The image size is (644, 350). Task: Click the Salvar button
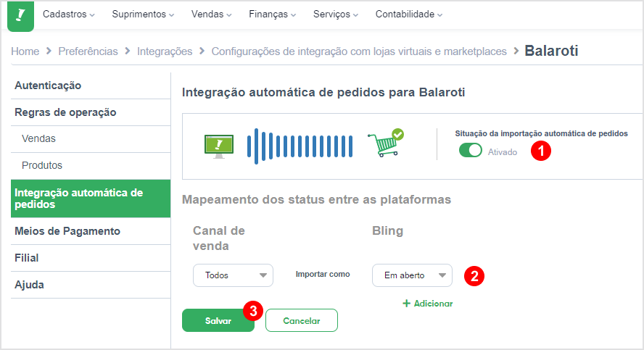218,320
